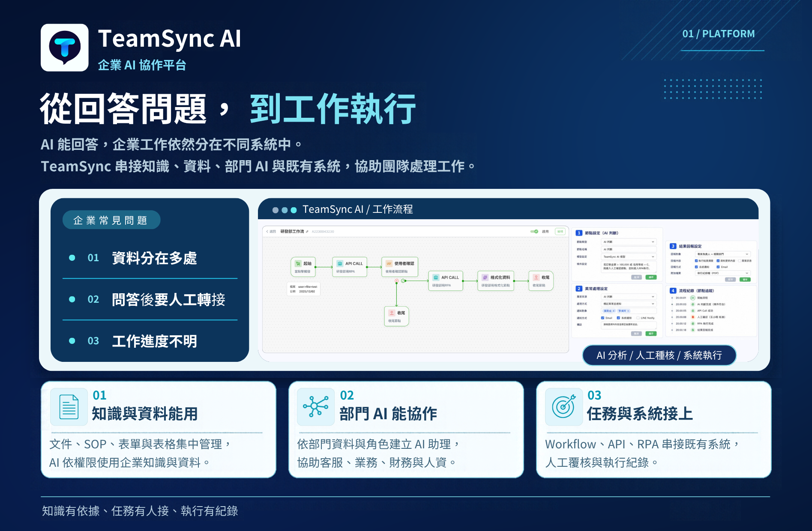Select the 收尾 node below 使用者確認

(396, 316)
